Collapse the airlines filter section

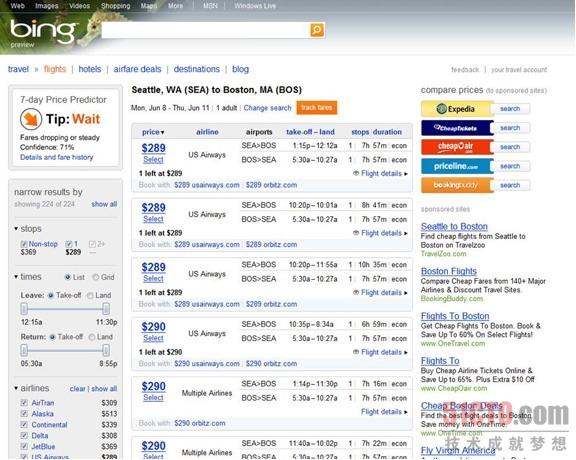click(16, 388)
